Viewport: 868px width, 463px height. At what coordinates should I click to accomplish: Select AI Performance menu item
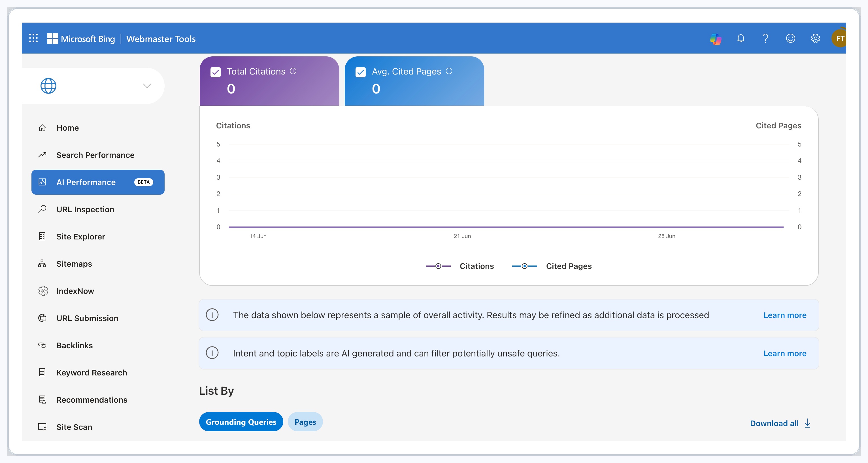tap(98, 182)
